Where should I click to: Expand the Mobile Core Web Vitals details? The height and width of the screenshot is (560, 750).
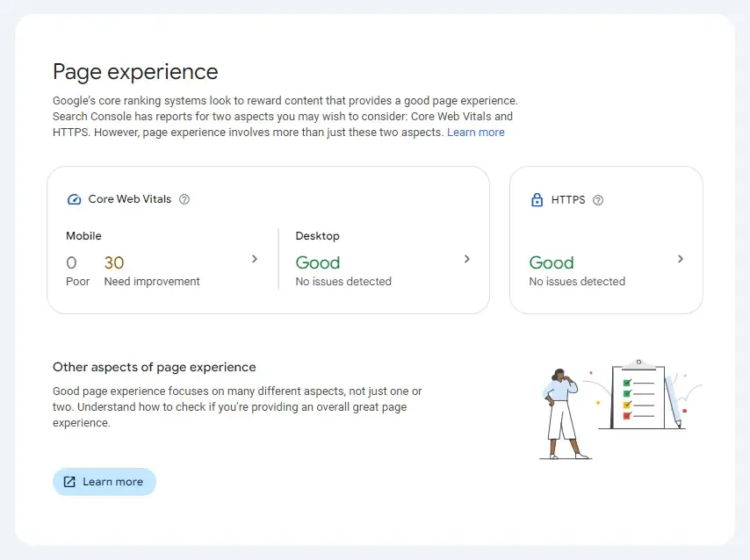pos(254,259)
